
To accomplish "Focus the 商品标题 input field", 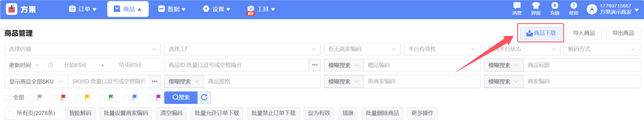I will click(581, 65).
